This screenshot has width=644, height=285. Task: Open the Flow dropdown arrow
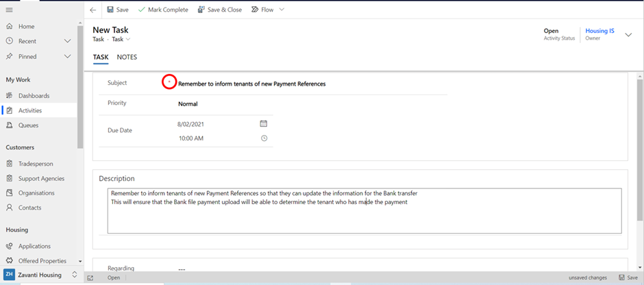coord(282,10)
